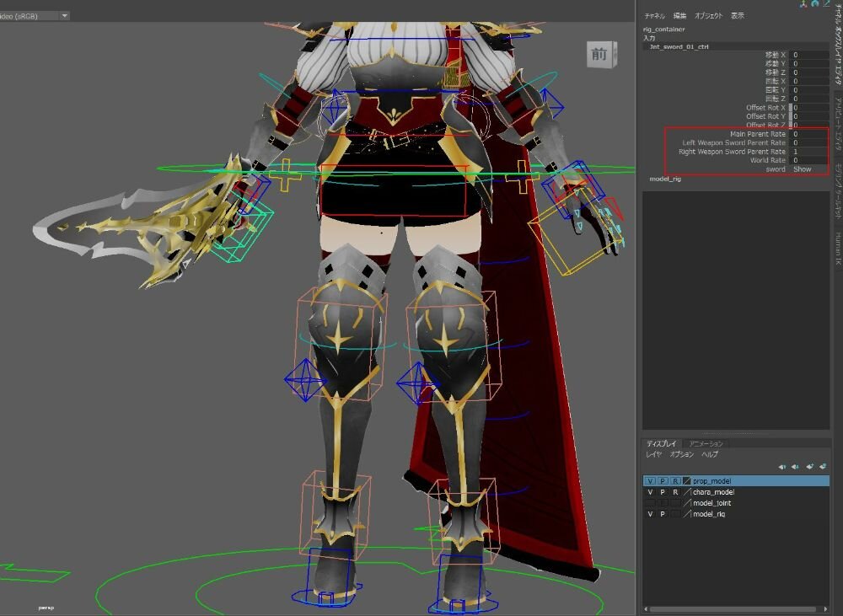This screenshot has height=616, width=843.
Task: Click the view cube front face
Action: 599,54
